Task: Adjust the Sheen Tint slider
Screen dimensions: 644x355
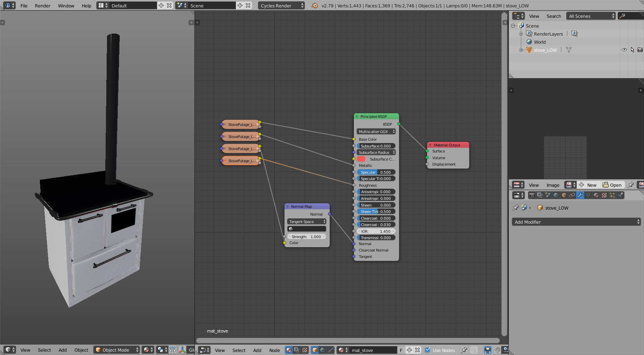Action: [x=376, y=212]
